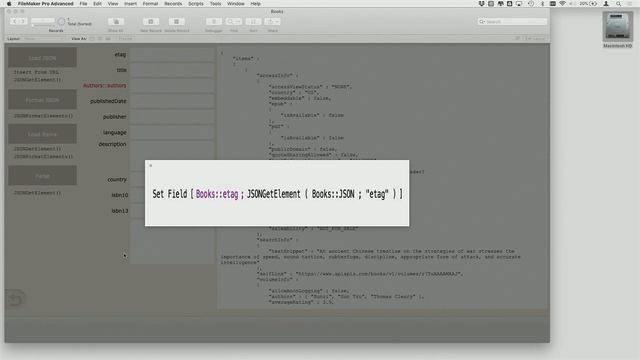Screen dimensions: 640x360
Task: Open the Tools menu
Action: point(215,4)
